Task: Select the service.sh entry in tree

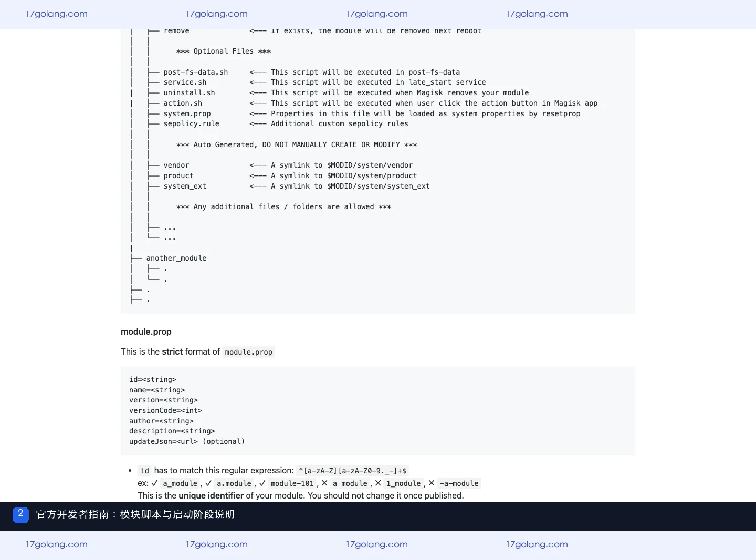Action: pos(185,82)
